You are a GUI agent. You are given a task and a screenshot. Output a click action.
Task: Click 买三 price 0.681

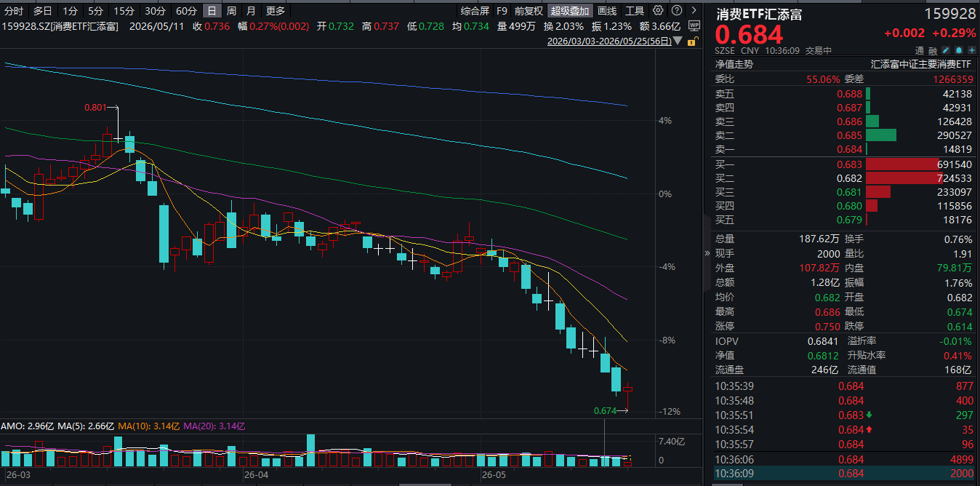pos(849,192)
